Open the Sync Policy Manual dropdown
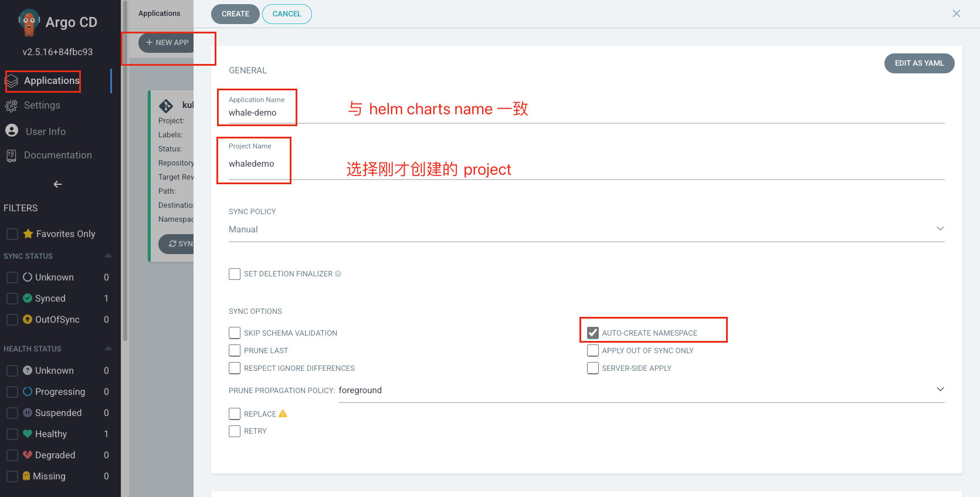 tap(586, 229)
